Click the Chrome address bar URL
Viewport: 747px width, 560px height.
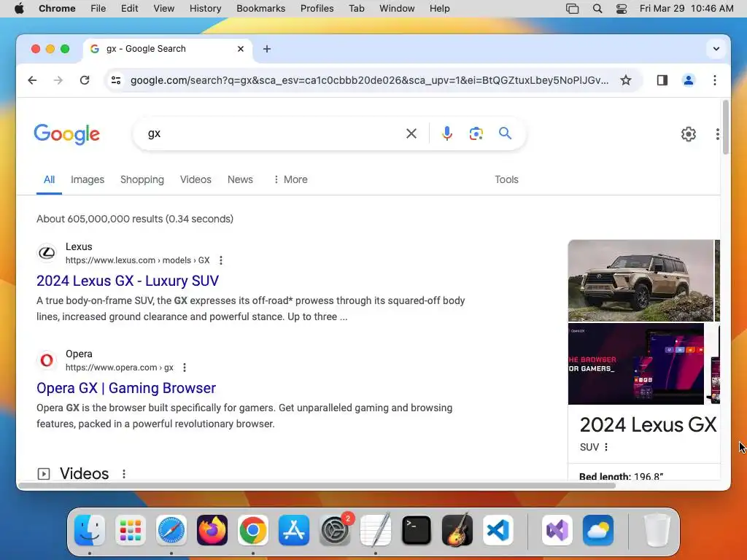click(369, 80)
